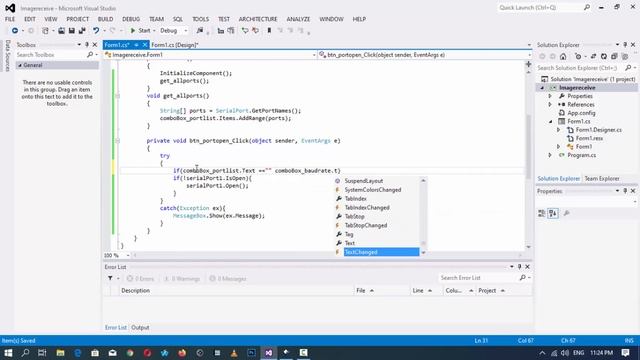Select App.config in Solution Explorer

pyautogui.click(x=581, y=113)
